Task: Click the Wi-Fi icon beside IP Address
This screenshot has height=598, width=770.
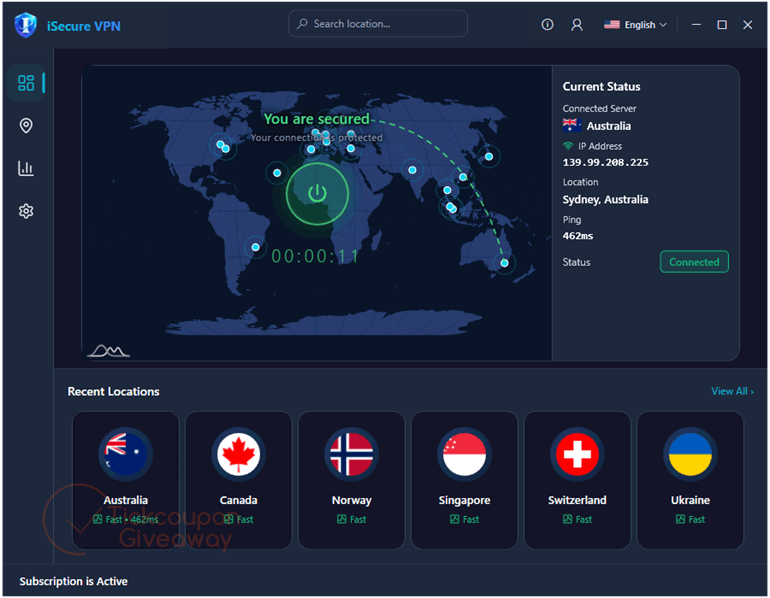Action: point(568,146)
